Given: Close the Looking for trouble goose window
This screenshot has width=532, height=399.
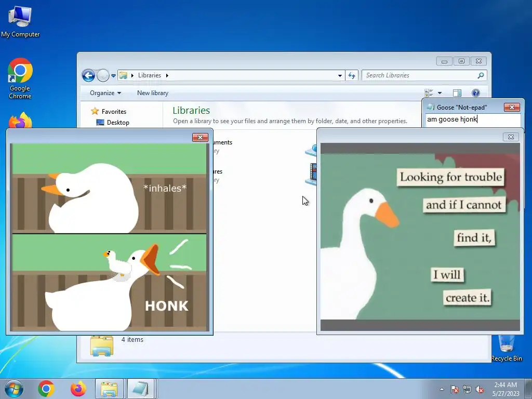Looking at the screenshot, I should [511, 137].
